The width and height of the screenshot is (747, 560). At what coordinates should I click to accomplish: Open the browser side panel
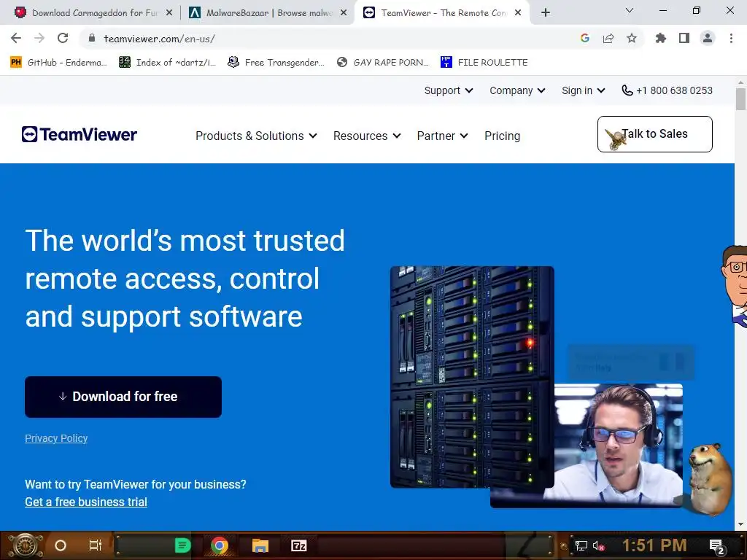(x=684, y=38)
